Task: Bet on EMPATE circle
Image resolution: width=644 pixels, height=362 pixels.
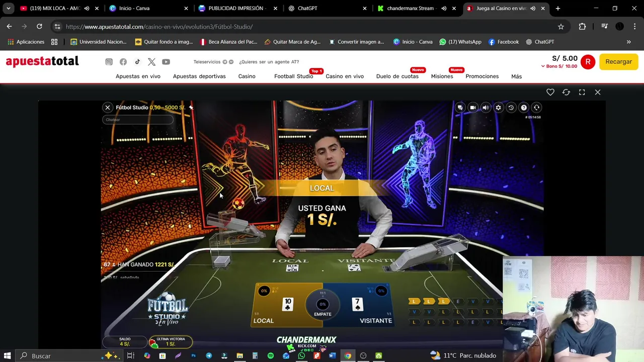Action: pyautogui.click(x=323, y=305)
